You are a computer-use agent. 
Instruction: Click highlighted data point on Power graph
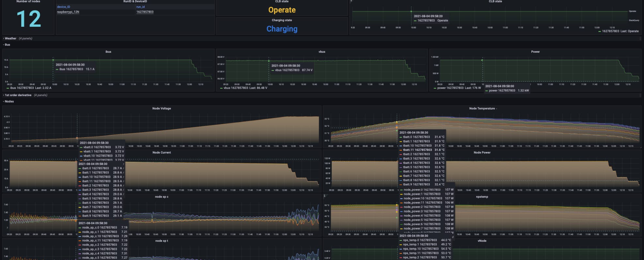coord(482,60)
